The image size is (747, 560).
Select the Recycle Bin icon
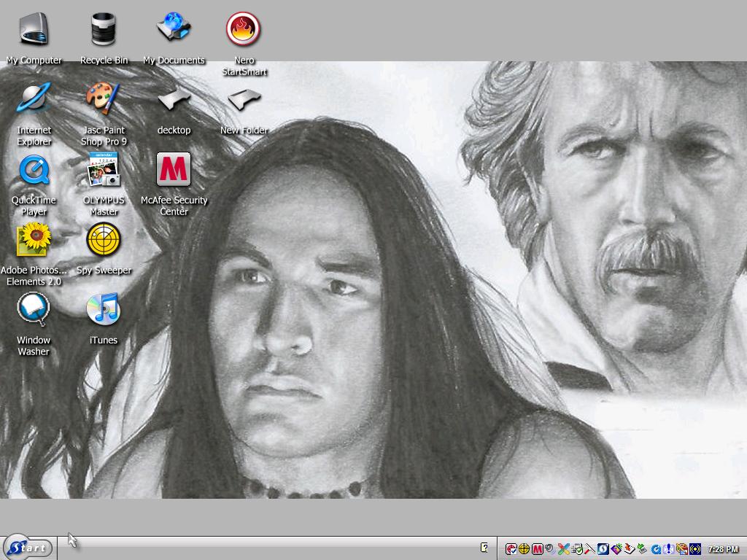click(104, 38)
